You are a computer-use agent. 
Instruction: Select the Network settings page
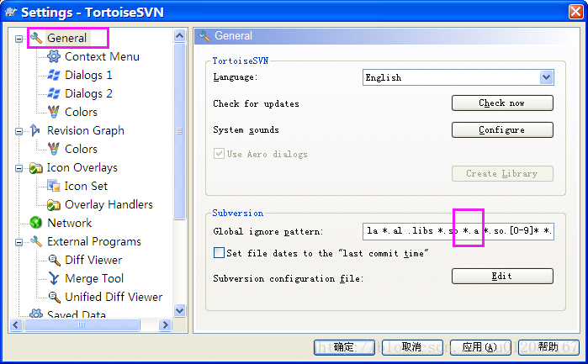click(x=69, y=223)
